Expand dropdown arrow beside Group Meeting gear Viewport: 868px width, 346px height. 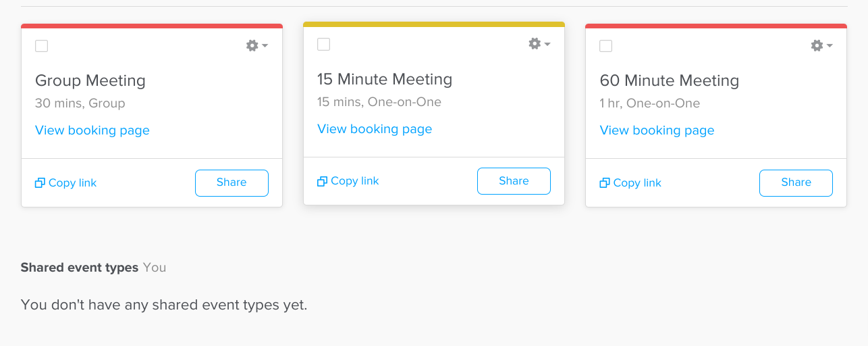[x=265, y=46]
